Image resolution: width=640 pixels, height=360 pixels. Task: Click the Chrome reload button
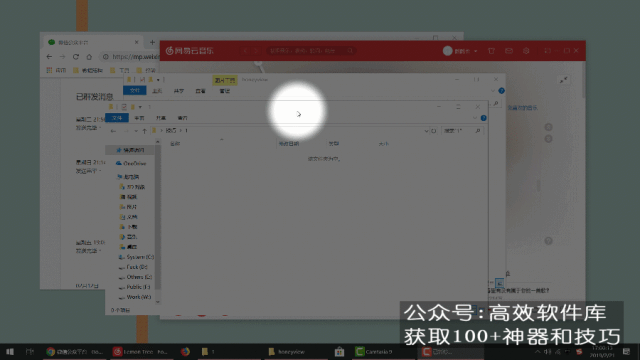(76, 57)
